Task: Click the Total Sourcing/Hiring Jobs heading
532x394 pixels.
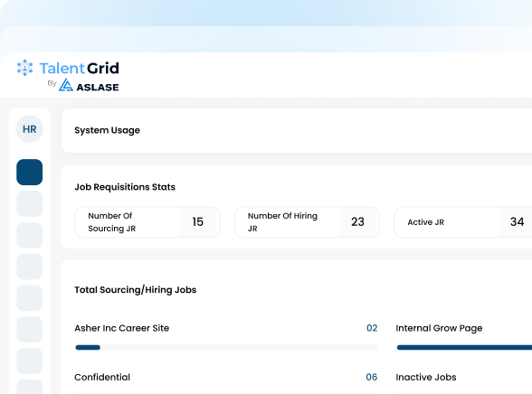Action: (x=136, y=290)
